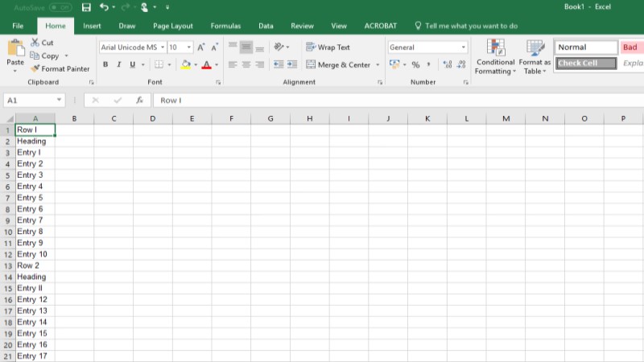Click in the formula bar showing Row 1
The width and height of the screenshot is (644, 362).
(x=398, y=100)
